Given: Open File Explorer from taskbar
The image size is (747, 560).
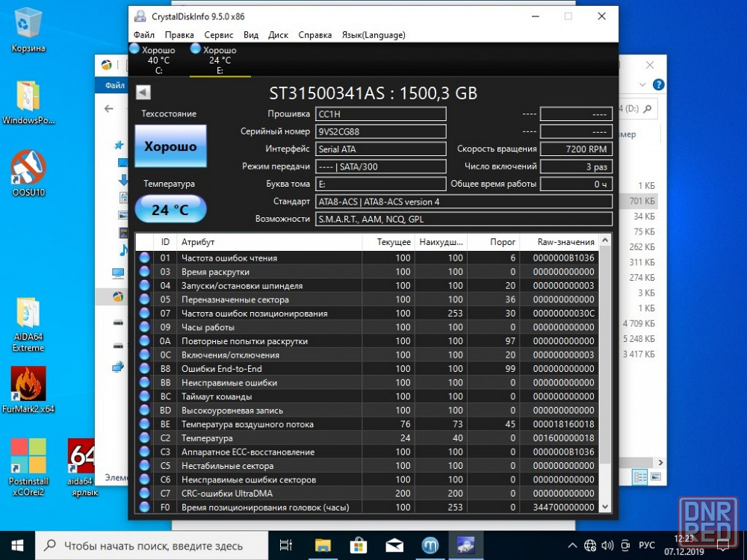Looking at the screenshot, I should [x=323, y=546].
